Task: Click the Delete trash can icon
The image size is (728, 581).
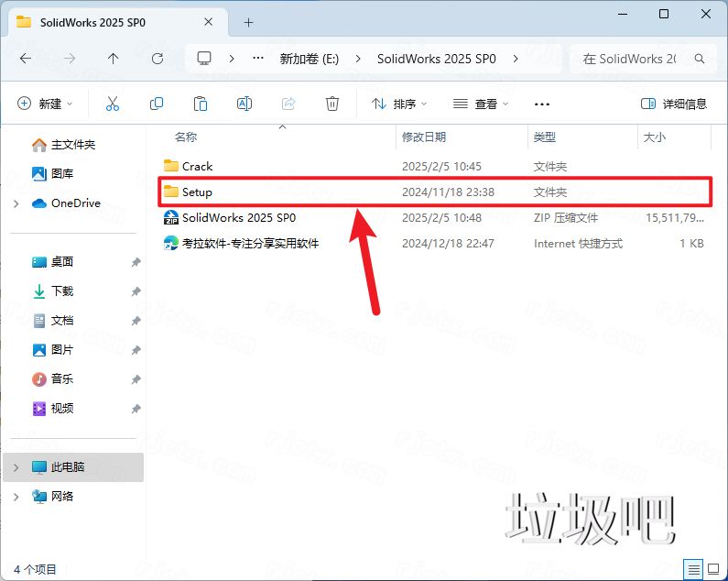Action: point(332,104)
